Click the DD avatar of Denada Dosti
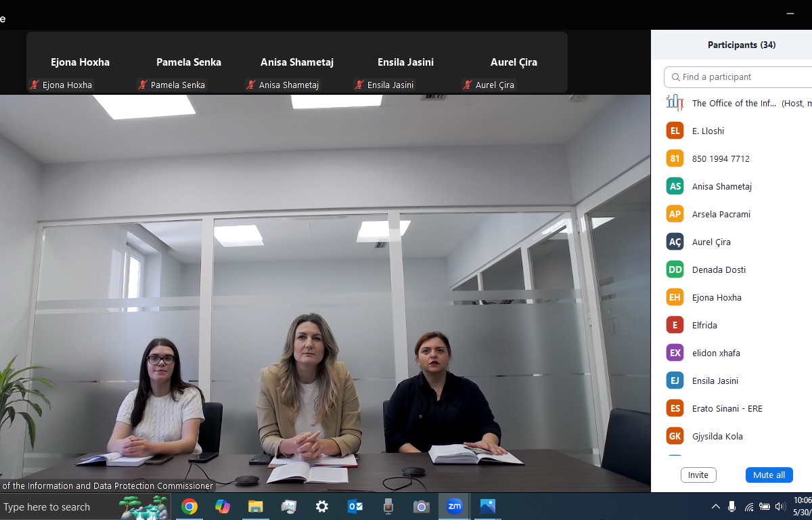Screen dimensions: 812x520 [x=675, y=269]
